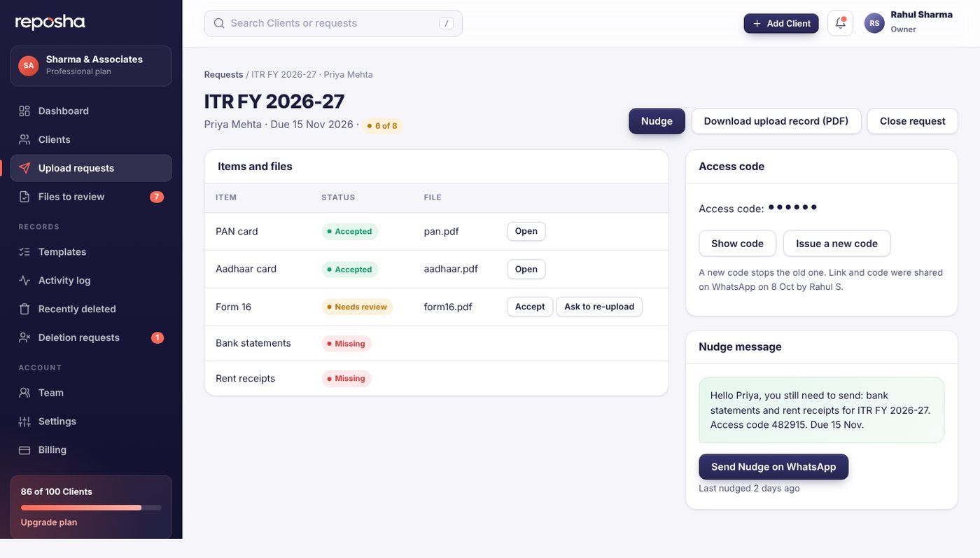Select the Upload requests paper-plane icon
The height and width of the screenshot is (558, 980).
point(24,168)
